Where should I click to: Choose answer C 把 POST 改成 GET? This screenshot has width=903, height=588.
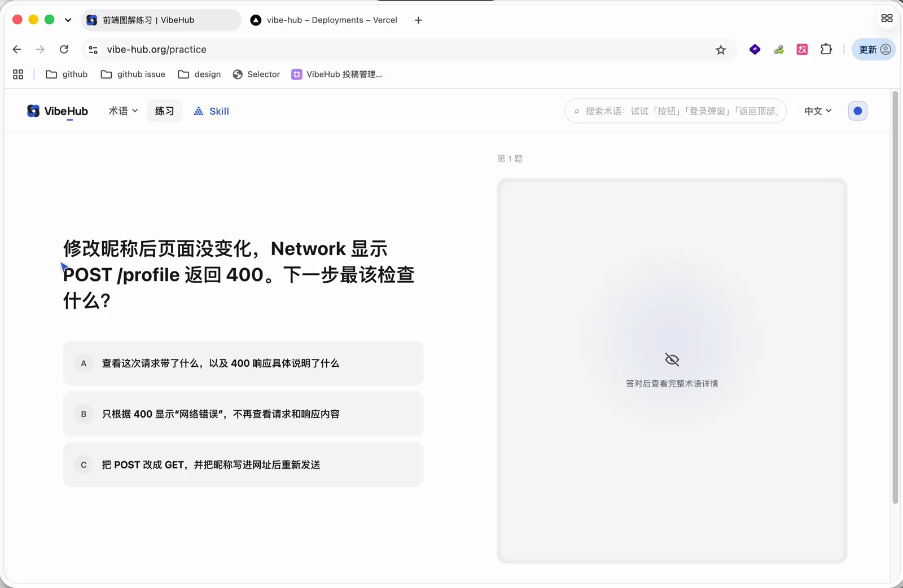pos(243,465)
